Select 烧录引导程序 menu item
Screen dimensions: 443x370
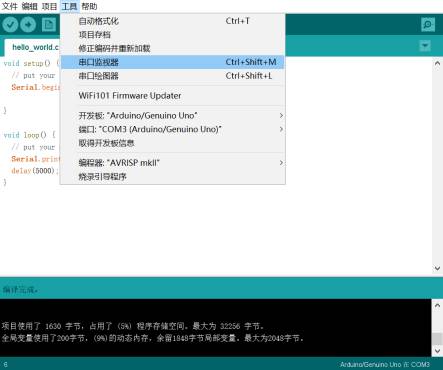click(x=173, y=177)
